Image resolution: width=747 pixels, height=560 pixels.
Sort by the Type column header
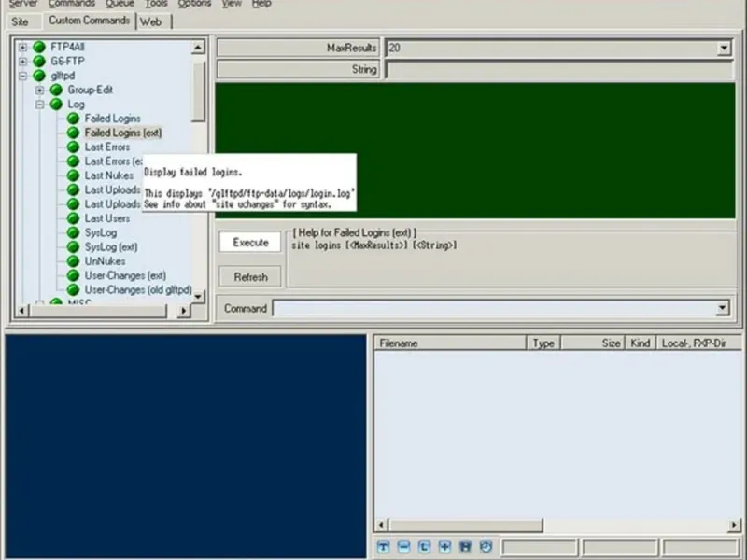click(x=543, y=343)
